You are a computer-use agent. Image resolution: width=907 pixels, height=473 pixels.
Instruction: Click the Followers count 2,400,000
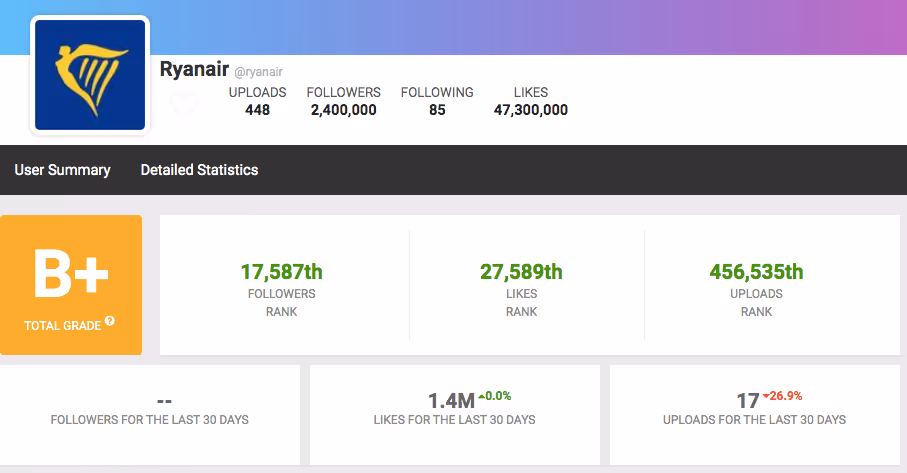point(344,110)
